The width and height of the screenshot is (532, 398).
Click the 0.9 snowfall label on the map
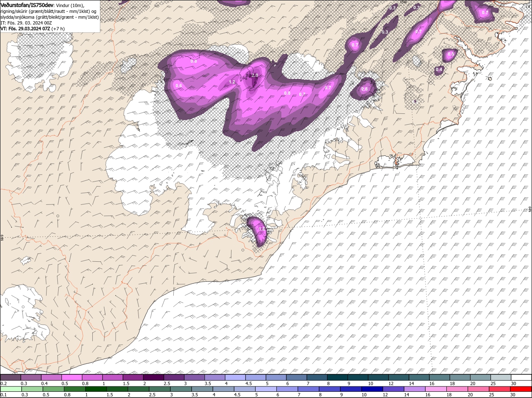coord(451,54)
